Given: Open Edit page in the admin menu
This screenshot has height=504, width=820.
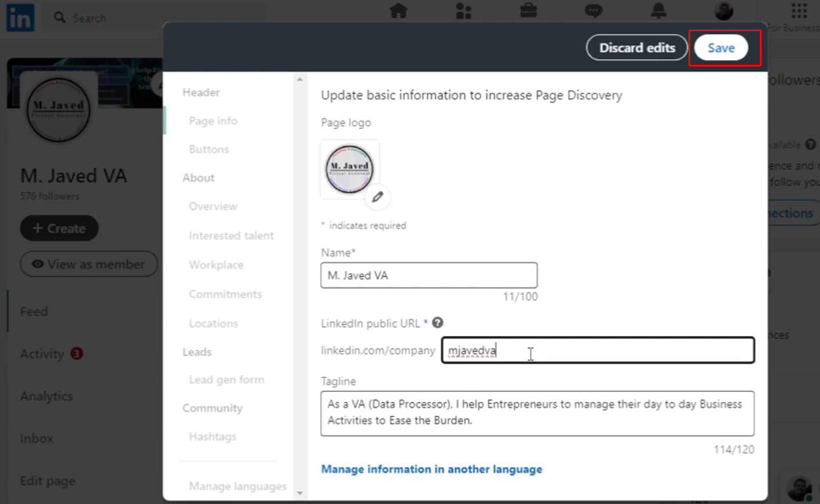Looking at the screenshot, I should [47, 481].
